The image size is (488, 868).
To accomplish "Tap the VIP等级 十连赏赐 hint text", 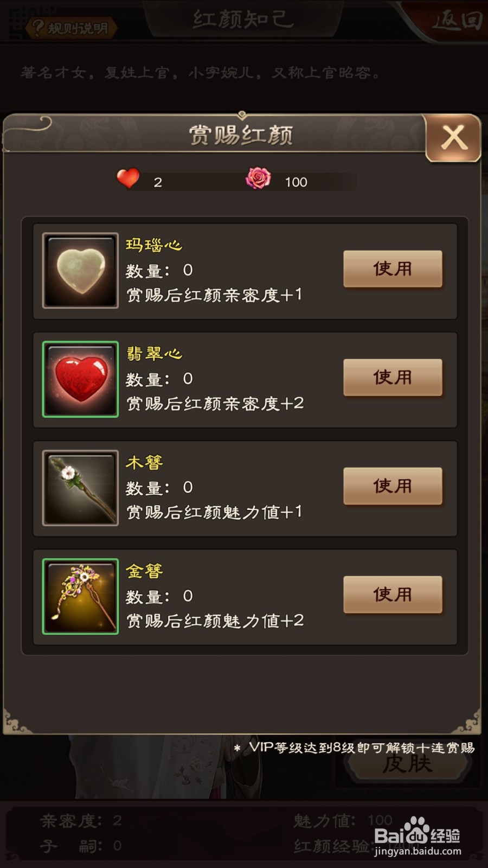I will (355, 748).
